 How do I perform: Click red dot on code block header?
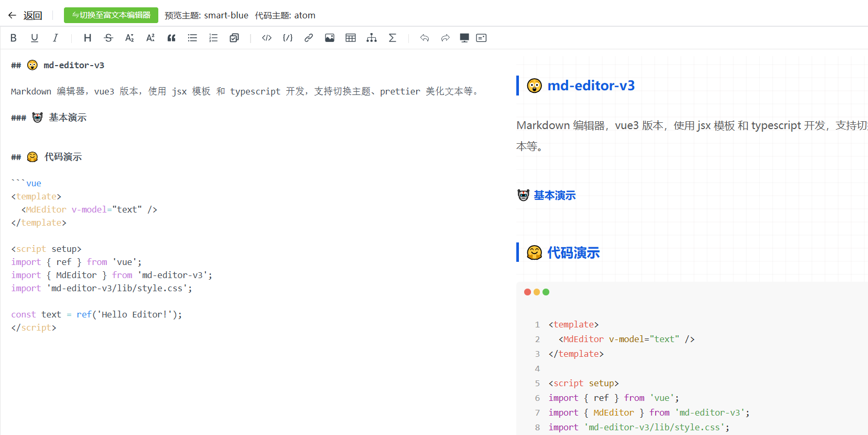click(527, 292)
